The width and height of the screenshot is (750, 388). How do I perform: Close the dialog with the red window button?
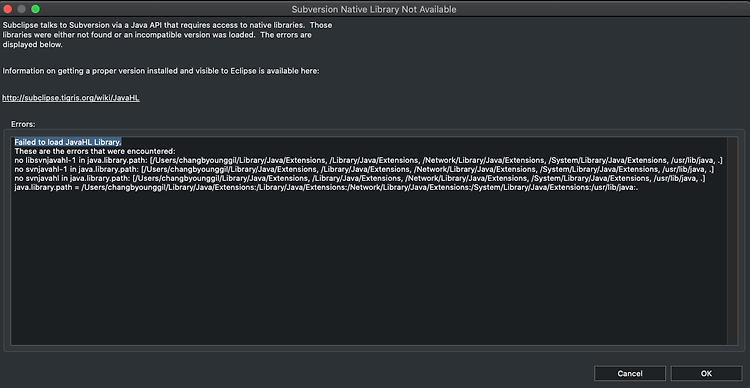[8, 9]
